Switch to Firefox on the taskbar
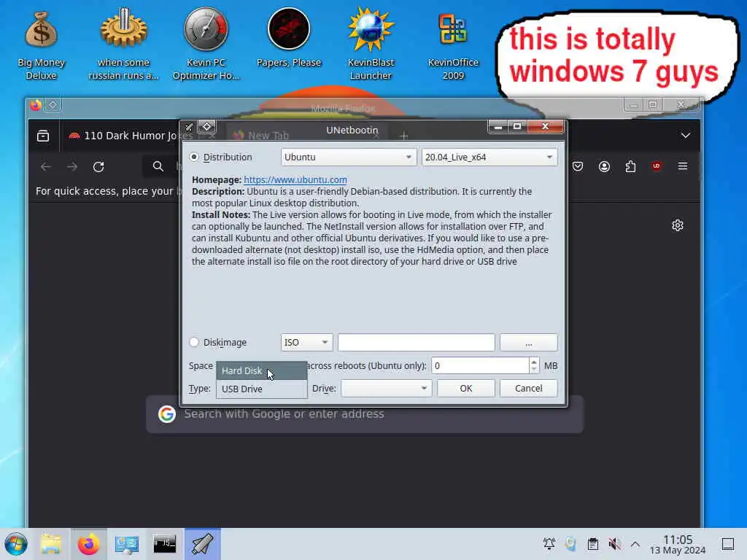The image size is (747, 560). (x=88, y=544)
